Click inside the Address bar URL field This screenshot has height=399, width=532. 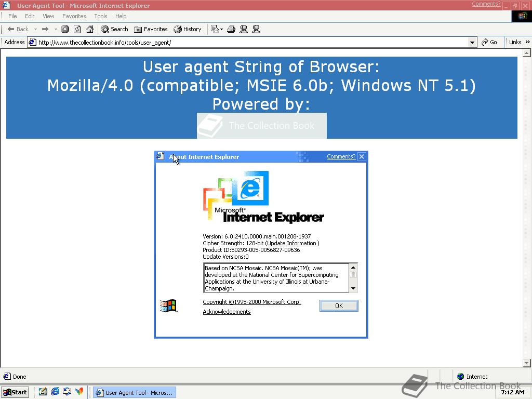[251, 43]
